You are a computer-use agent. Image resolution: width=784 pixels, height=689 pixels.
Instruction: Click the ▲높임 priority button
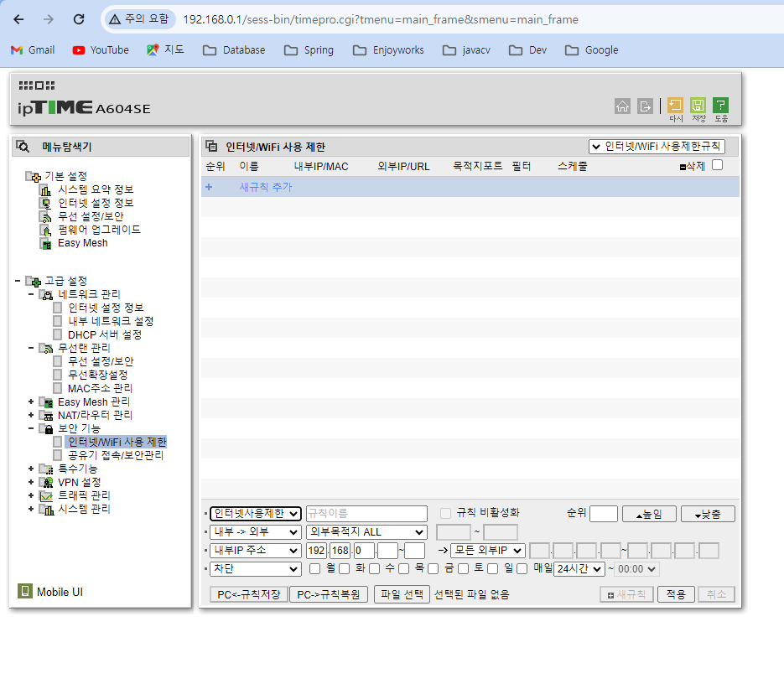point(649,514)
